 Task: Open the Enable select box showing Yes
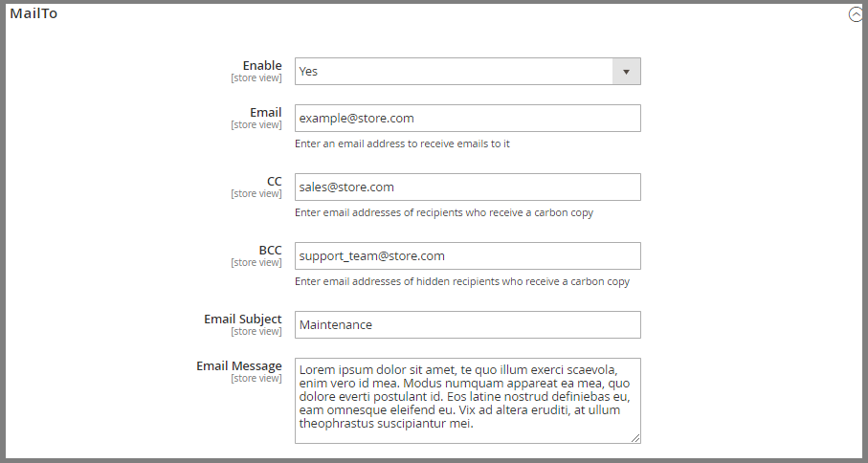click(x=467, y=72)
